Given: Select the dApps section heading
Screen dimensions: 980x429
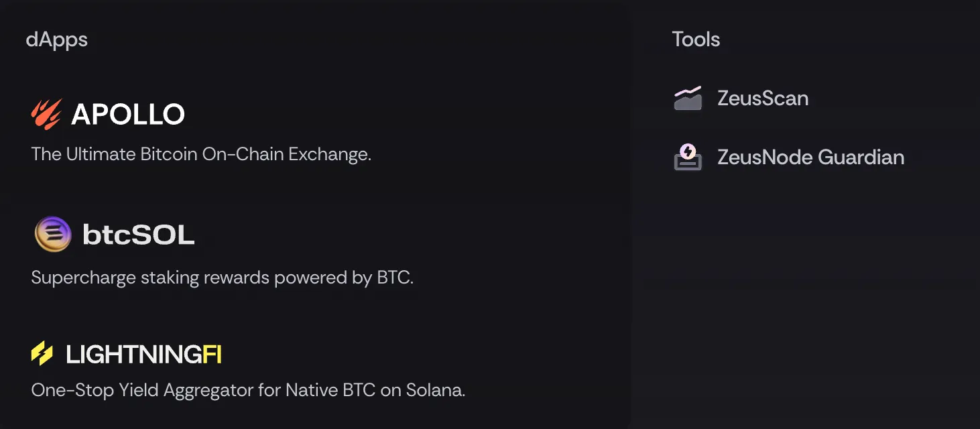Looking at the screenshot, I should click(x=57, y=40).
